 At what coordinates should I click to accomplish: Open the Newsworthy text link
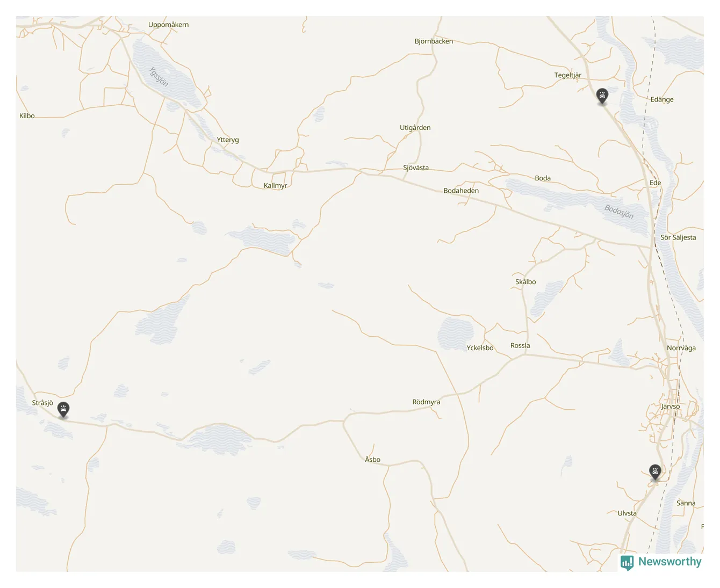670,562
